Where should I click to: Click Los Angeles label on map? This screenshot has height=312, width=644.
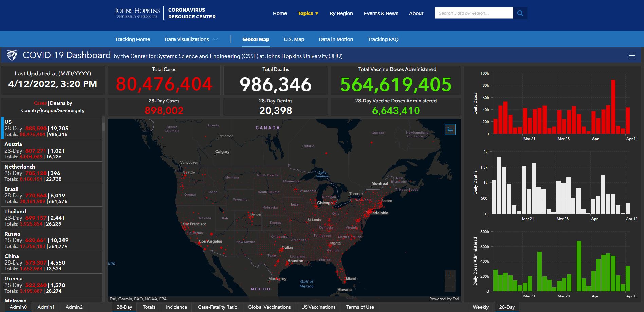click(210, 241)
